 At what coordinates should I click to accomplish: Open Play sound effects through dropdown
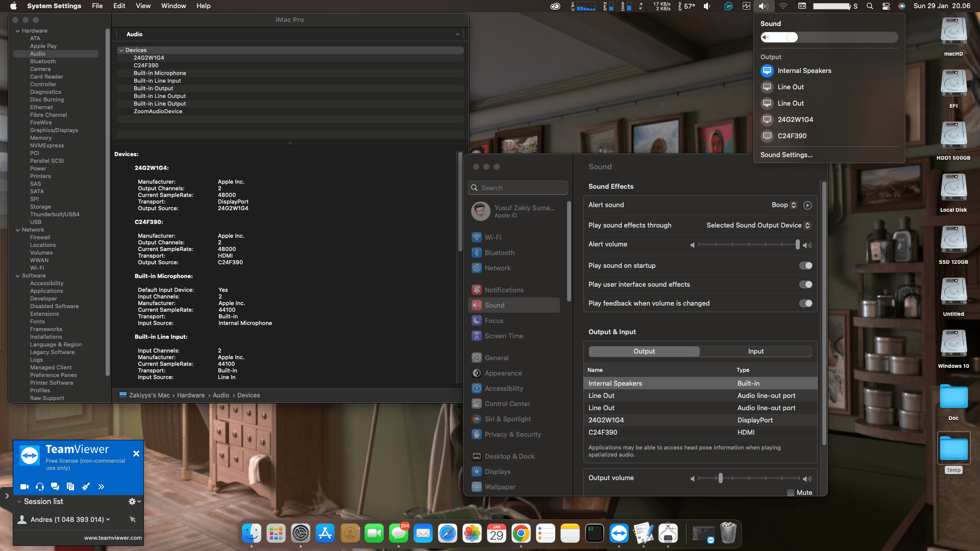tap(758, 226)
